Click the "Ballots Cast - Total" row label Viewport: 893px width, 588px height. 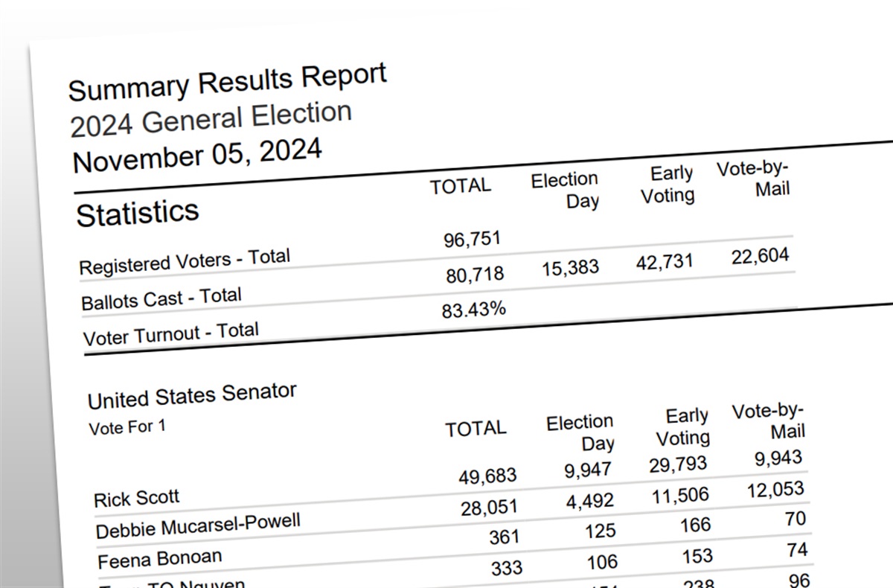(x=161, y=300)
